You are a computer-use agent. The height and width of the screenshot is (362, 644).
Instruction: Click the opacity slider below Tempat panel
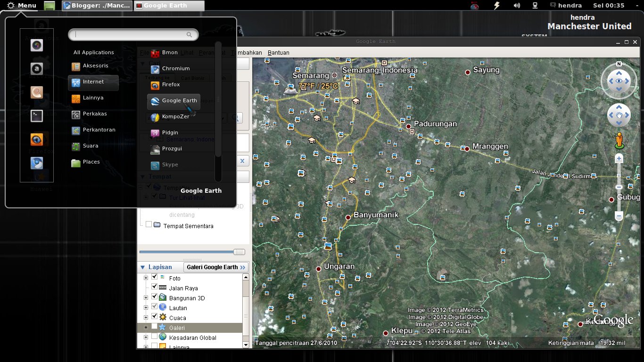click(x=192, y=252)
